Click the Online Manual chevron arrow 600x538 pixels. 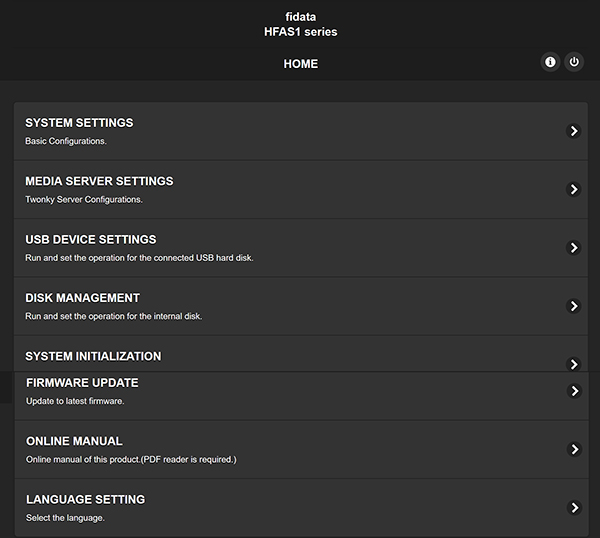[574, 449]
